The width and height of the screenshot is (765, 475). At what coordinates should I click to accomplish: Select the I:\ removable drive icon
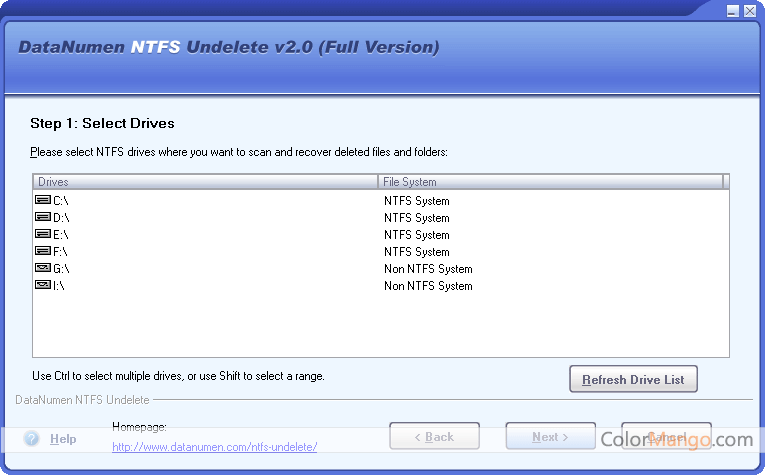[x=43, y=286]
